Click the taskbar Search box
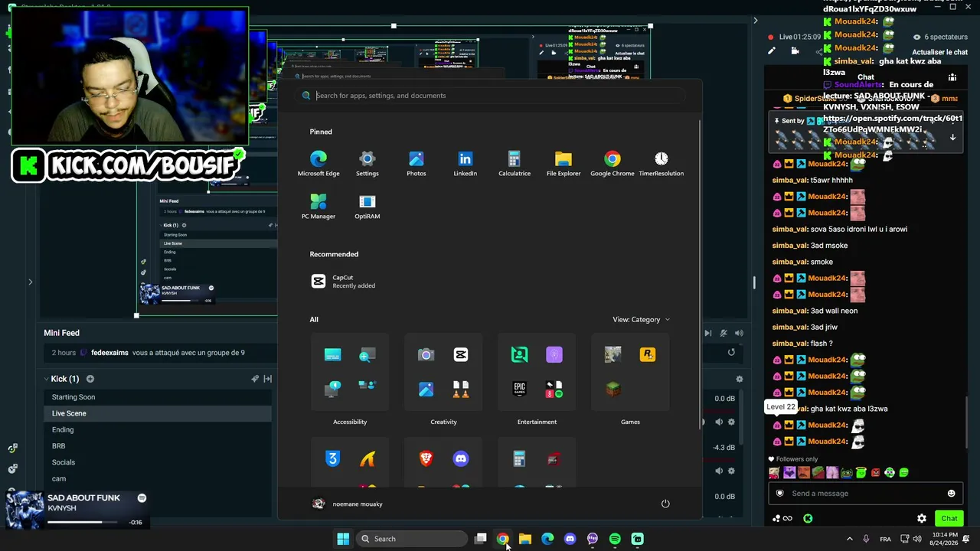 coord(412,539)
